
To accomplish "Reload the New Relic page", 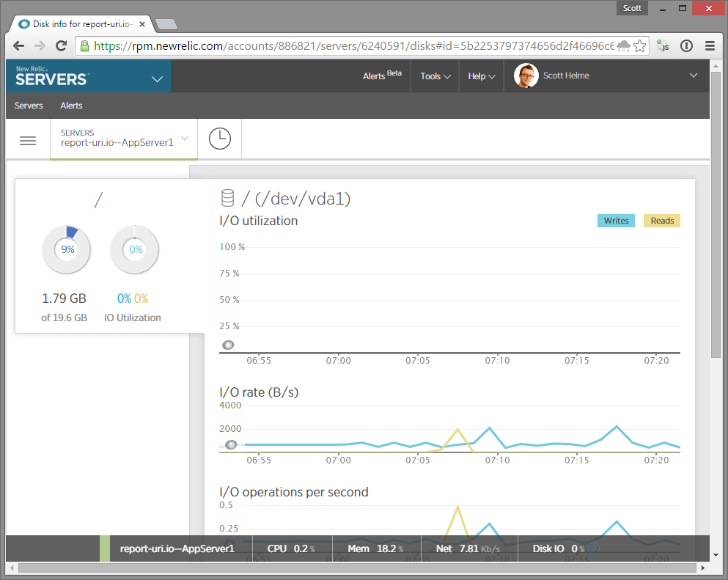I will point(62,46).
